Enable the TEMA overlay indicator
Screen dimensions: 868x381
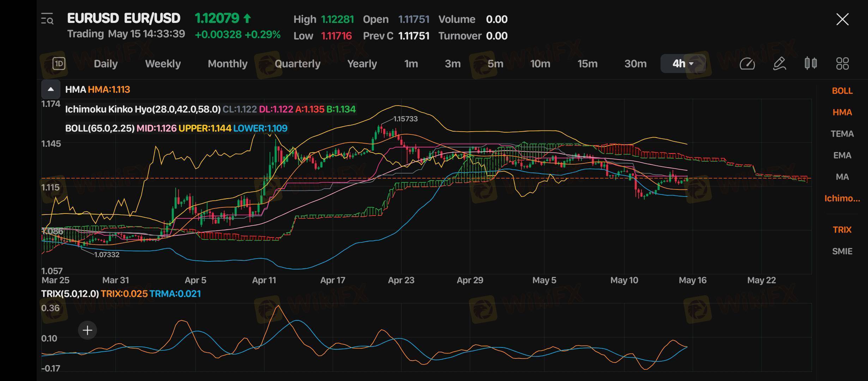point(842,134)
